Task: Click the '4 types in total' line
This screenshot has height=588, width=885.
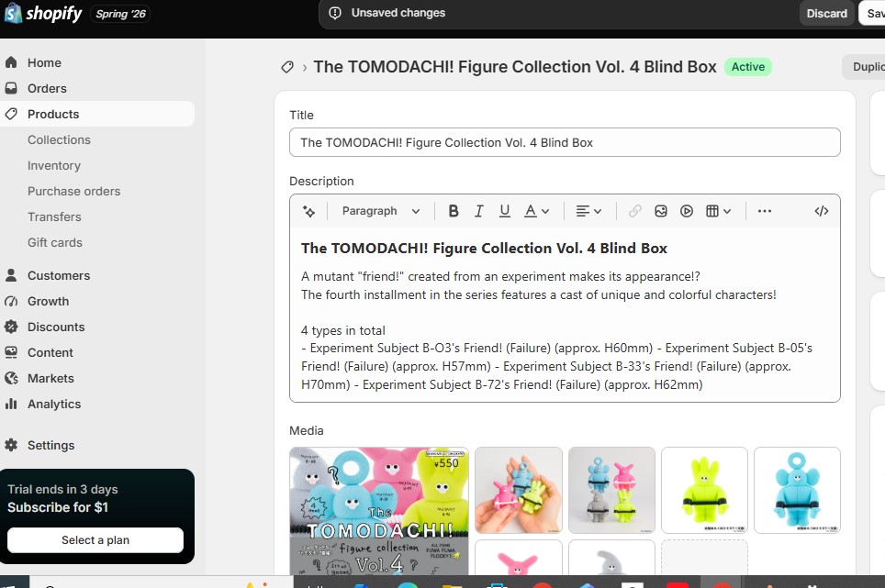Action: 343,330
